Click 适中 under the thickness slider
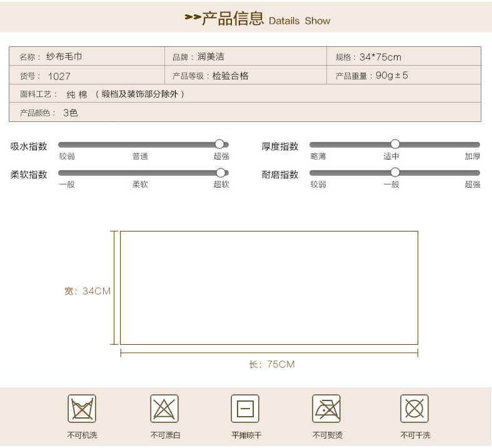The height and width of the screenshot is (448, 492). pyautogui.click(x=391, y=156)
